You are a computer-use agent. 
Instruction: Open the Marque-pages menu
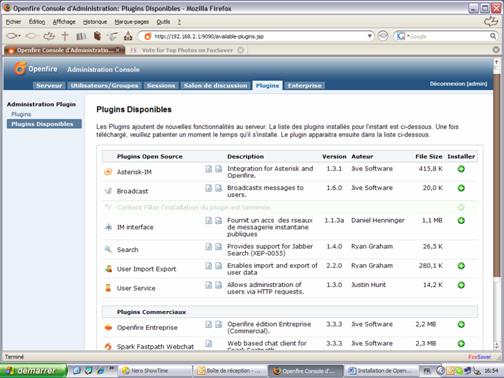pos(132,22)
